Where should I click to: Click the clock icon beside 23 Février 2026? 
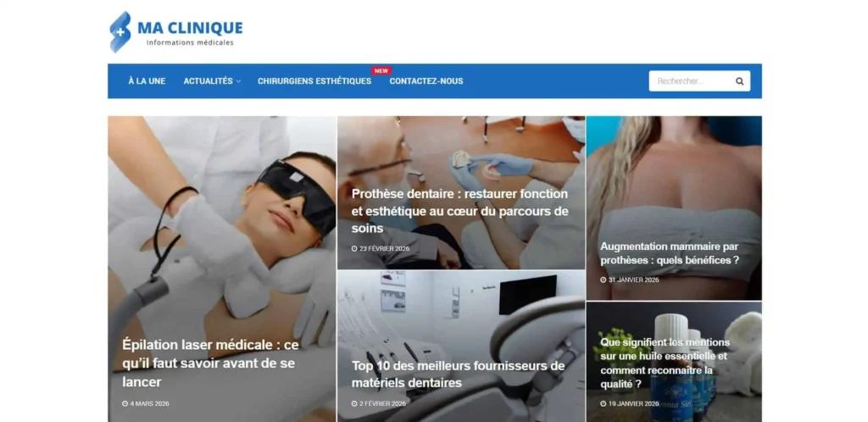coord(354,249)
